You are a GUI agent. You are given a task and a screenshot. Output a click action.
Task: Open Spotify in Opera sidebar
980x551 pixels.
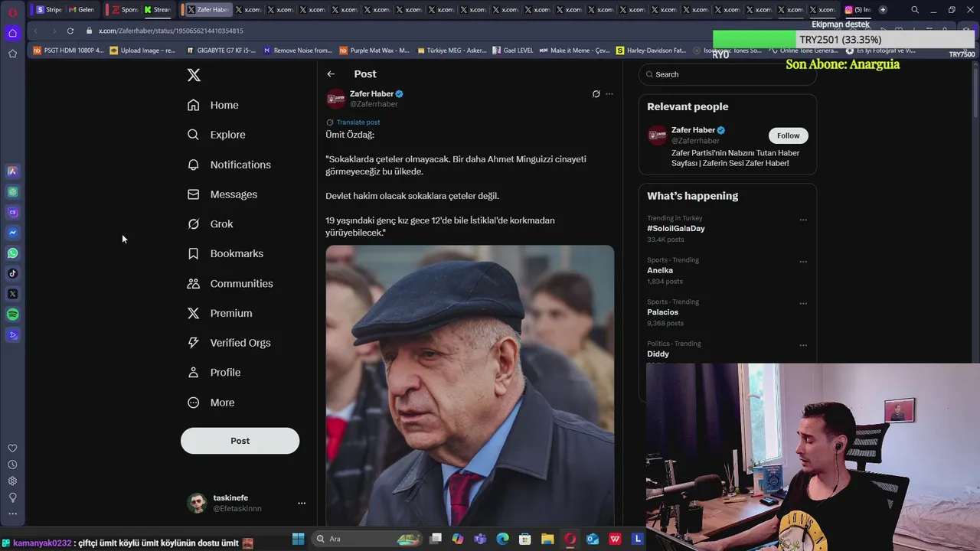click(x=12, y=315)
